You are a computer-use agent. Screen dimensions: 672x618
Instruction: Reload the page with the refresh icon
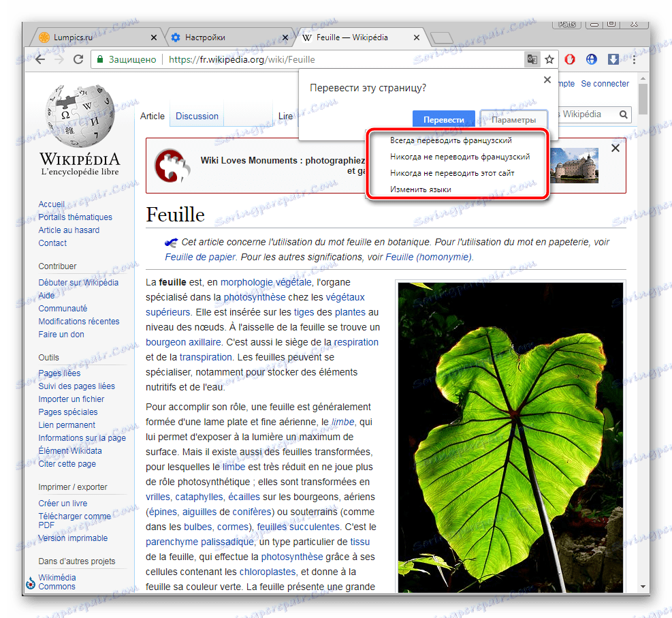pos(78,59)
